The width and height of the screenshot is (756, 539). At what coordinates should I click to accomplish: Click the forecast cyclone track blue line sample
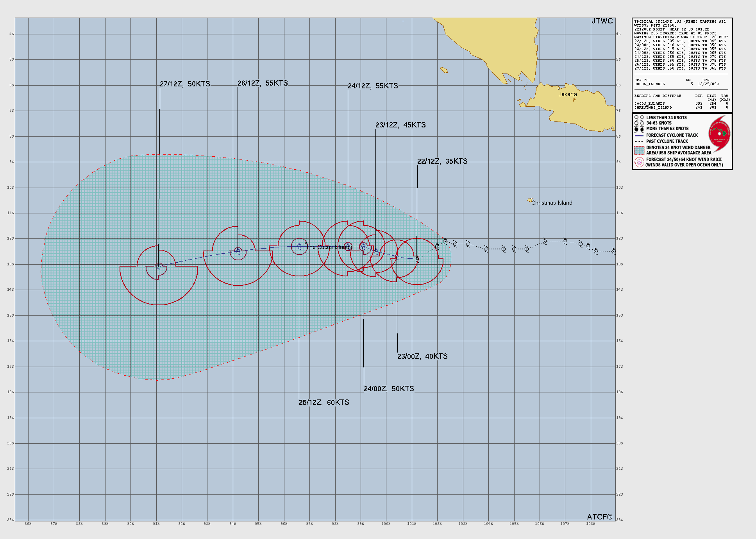point(639,135)
